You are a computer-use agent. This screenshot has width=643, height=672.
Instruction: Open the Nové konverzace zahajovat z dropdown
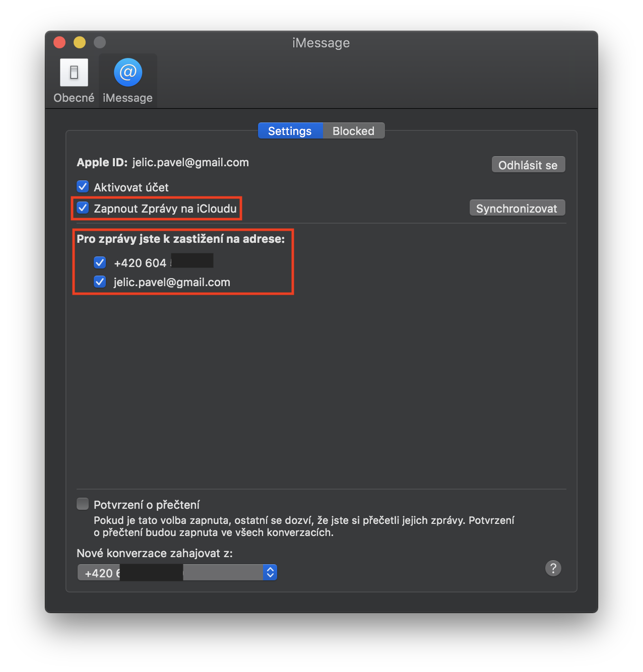(x=177, y=572)
